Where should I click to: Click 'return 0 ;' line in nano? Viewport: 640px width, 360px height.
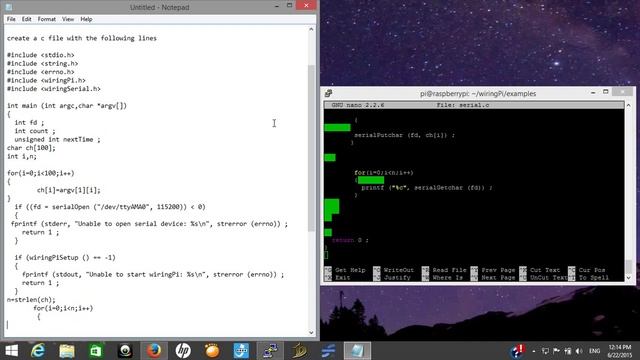coord(350,240)
